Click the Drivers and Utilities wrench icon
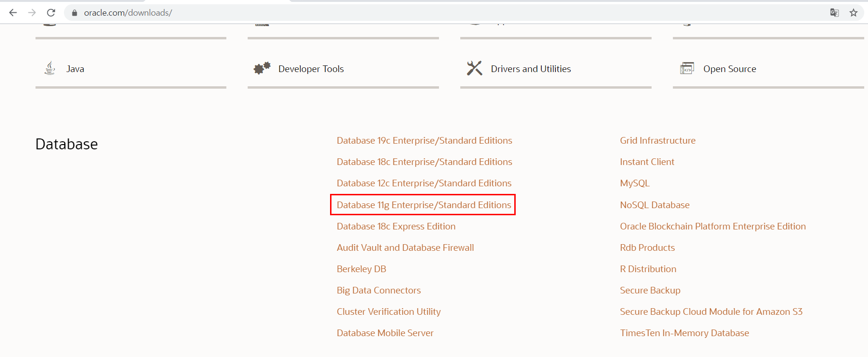This screenshot has height=357, width=868. point(474,68)
